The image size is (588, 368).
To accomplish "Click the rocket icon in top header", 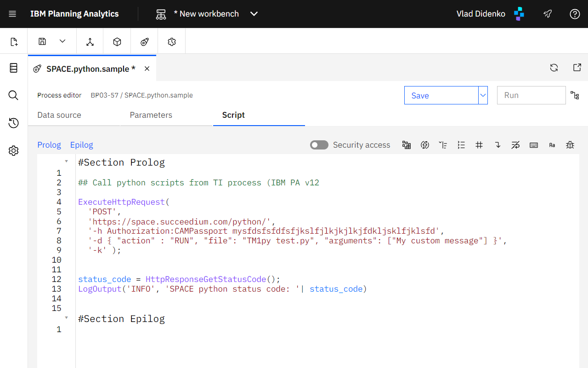I will click(x=548, y=14).
